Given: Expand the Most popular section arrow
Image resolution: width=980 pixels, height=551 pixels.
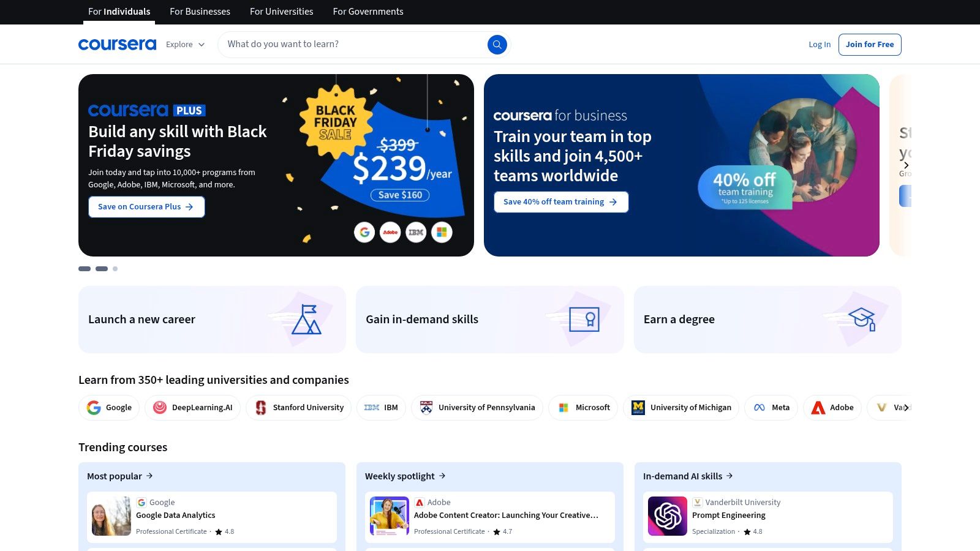Looking at the screenshot, I should (x=149, y=476).
